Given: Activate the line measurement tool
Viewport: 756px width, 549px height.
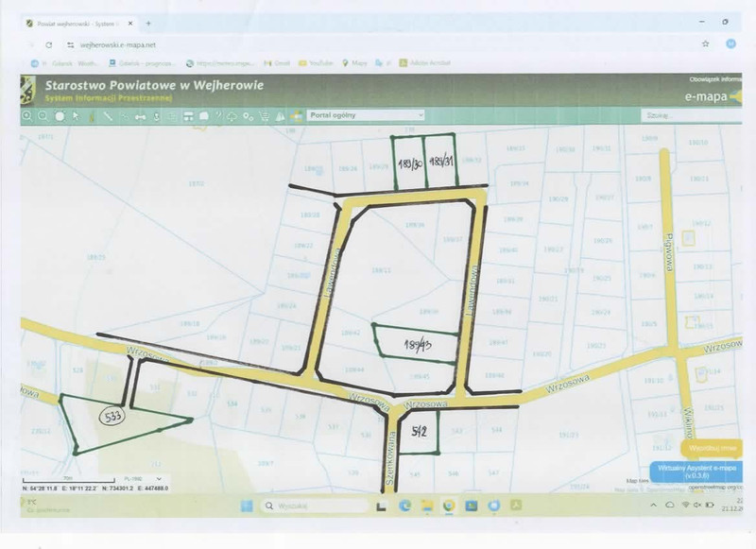Looking at the screenshot, I should tap(108, 116).
